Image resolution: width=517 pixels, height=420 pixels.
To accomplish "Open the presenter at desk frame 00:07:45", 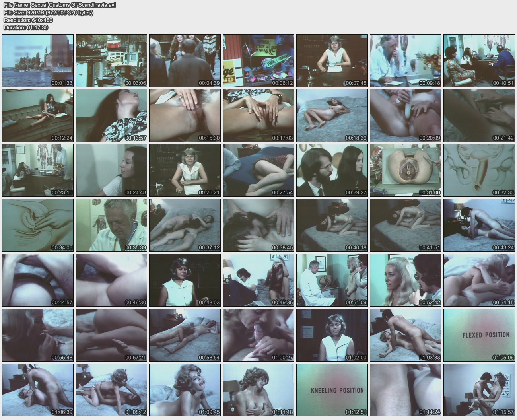I will tap(332, 60).
